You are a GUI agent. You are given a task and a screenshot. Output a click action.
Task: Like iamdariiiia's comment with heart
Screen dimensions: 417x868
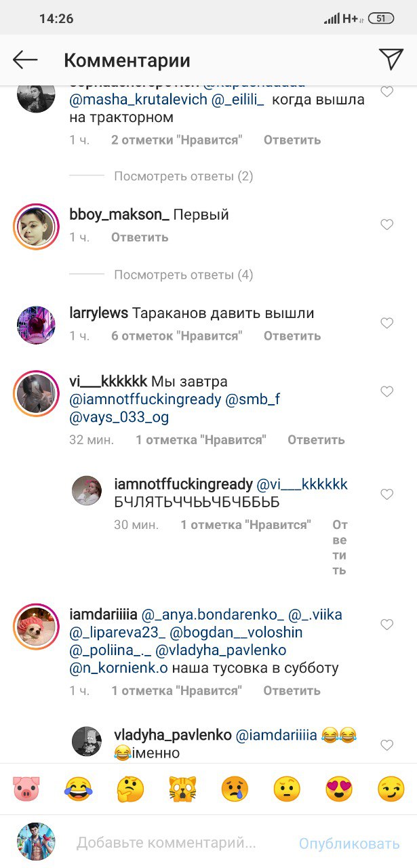coord(386,625)
